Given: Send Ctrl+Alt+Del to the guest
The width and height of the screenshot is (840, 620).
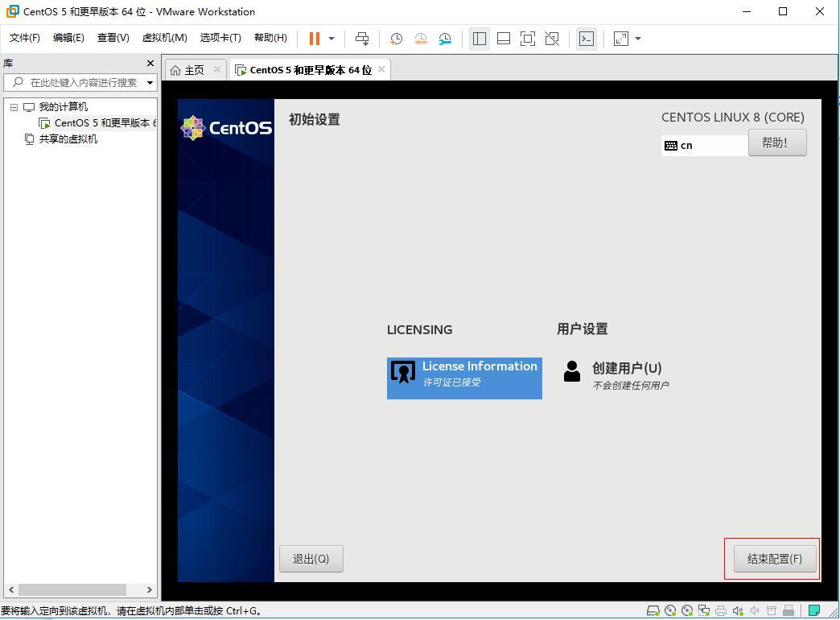Looking at the screenshot, I should pos(361,38).
